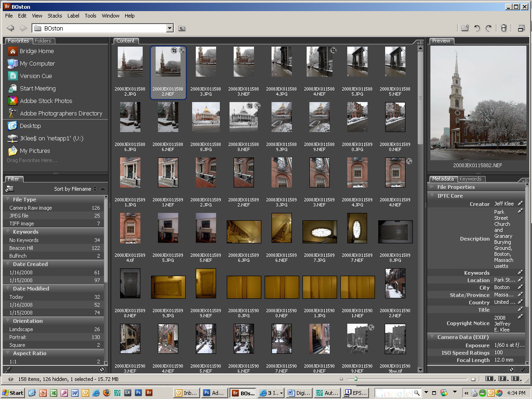The width and height of the screenshot is (532, 399).
Task: Rotate image 90° counterclockwise
Action: coord(477,28)
